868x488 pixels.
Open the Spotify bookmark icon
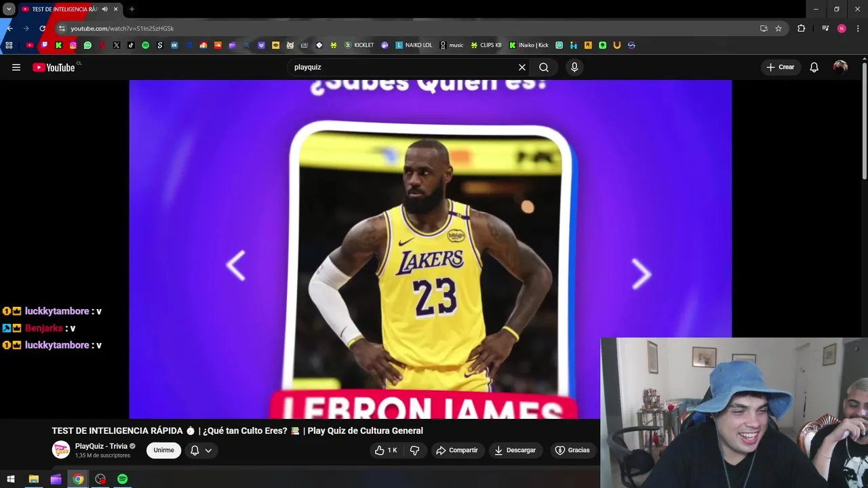click(x=145, y=45)
